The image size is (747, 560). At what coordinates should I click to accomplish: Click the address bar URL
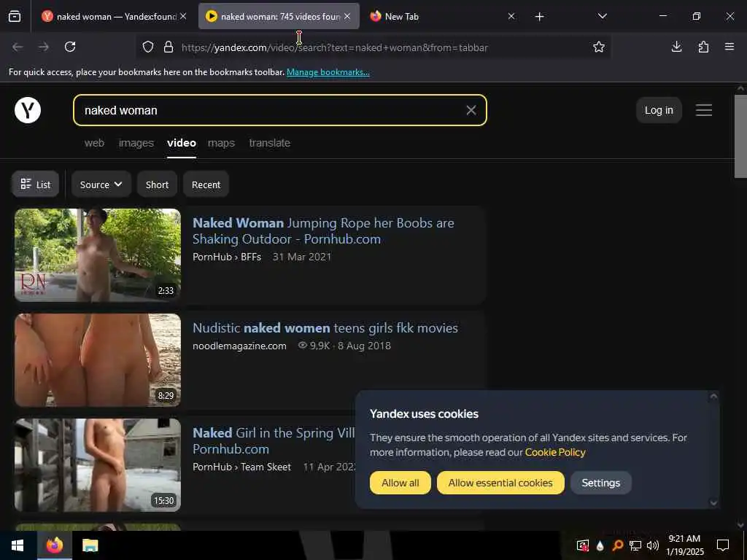click(334, 47)
